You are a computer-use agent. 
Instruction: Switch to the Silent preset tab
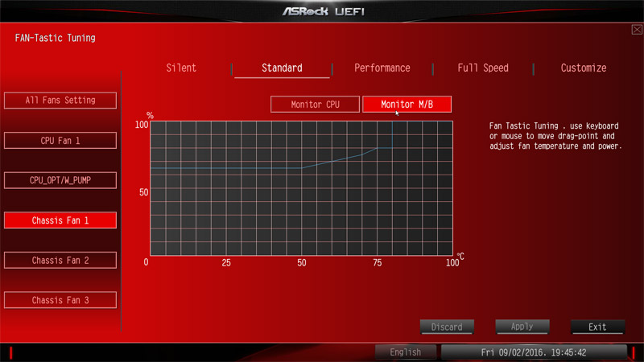181,68
